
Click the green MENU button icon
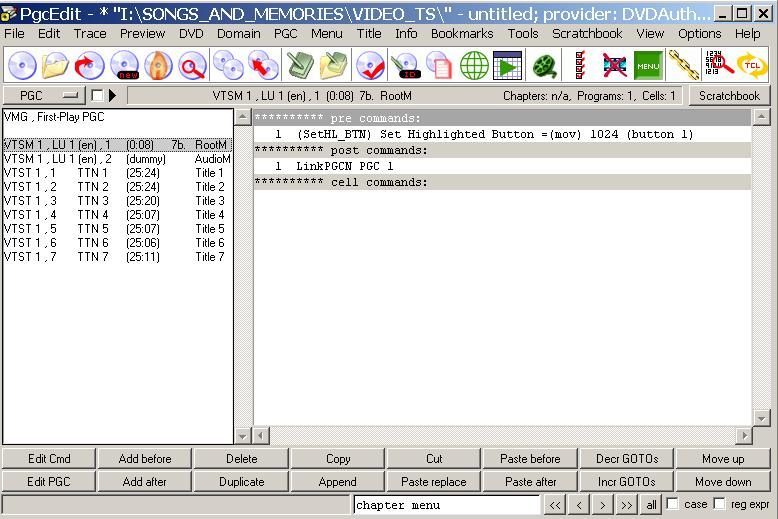(x=648, y=65)
